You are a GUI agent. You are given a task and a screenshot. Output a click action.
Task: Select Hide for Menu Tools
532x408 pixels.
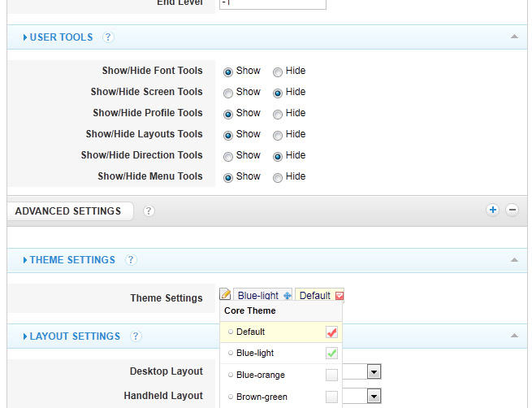pyautogui.click(x=278, y=177)
